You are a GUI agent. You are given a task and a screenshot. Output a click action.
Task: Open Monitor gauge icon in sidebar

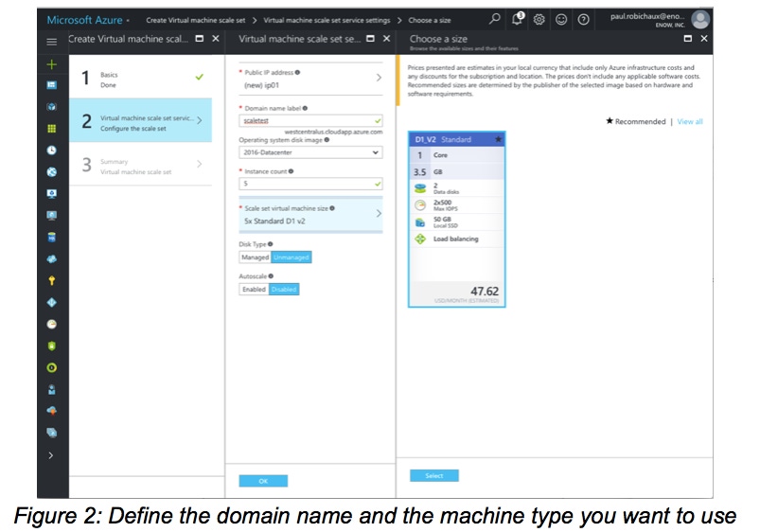point(51,324)
